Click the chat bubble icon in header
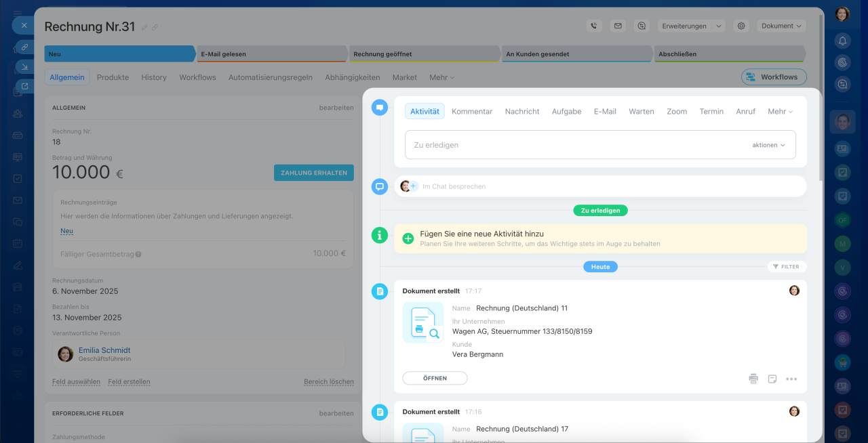The image size is (868, 443). pyautogui.click(x=642, y=26)
